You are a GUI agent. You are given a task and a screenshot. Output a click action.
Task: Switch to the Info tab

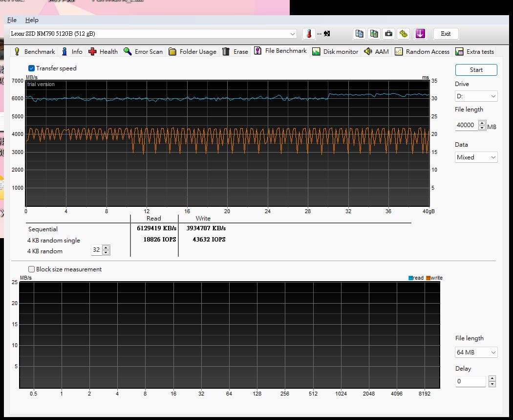pos(72,51)
